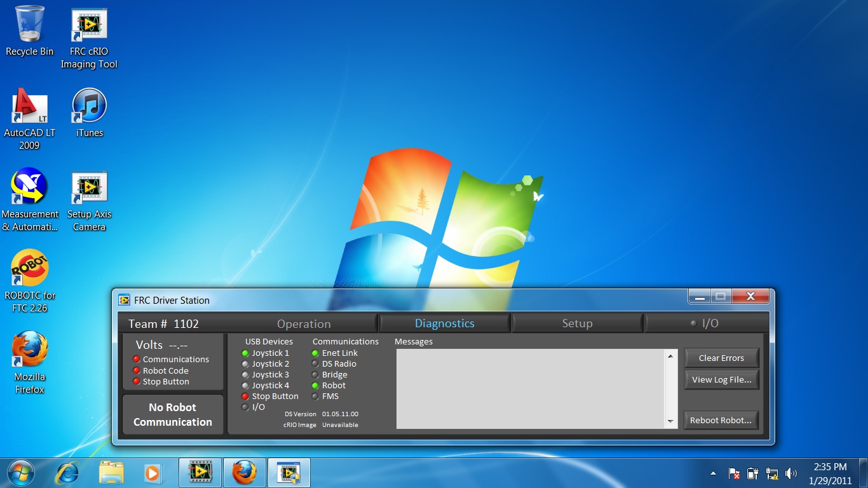This screenshot has width=868, height=488.
Task: Click the 'Communications' column heading
Action: point(346,342)
